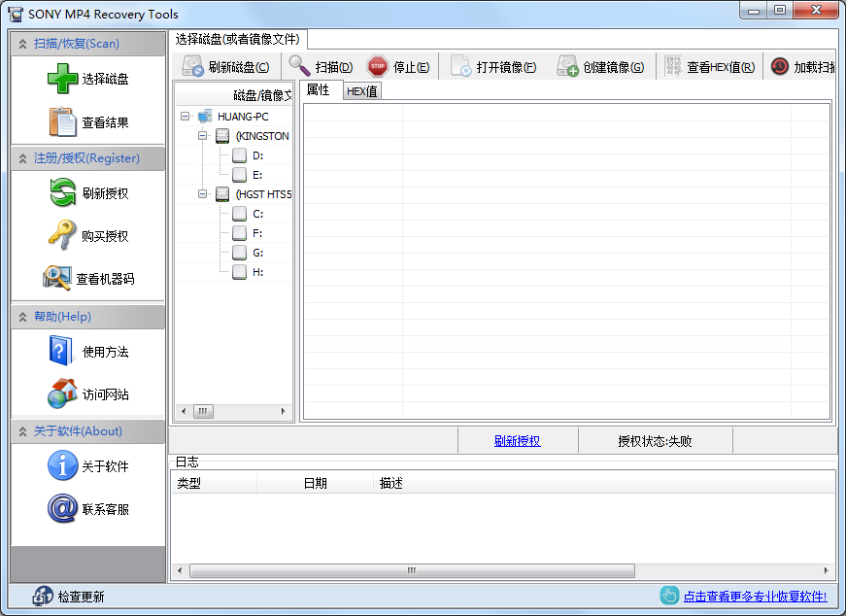Click 授权状态:失败 status text
The width and height of the screenshot is (846, 616).
coord(655,441)
